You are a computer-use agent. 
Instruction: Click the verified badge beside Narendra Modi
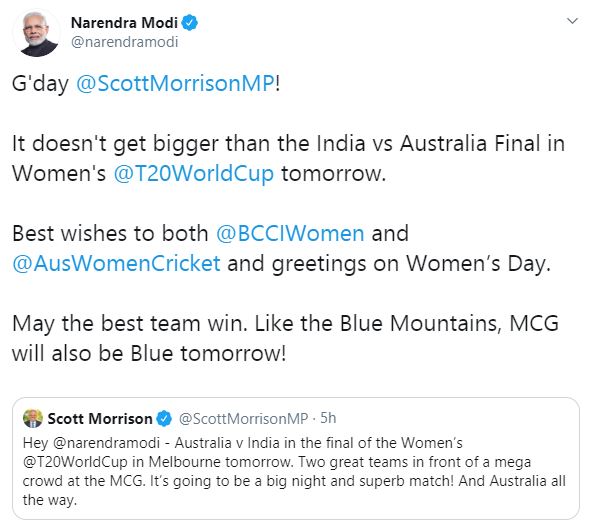coord(189,23)
